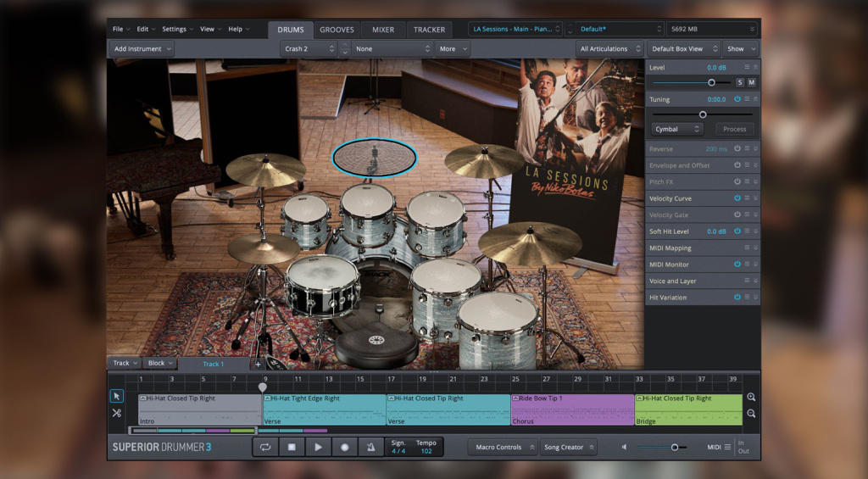The image size is (868, 479).
Task: Open the Settings menu
Action: tap(177, 29)
